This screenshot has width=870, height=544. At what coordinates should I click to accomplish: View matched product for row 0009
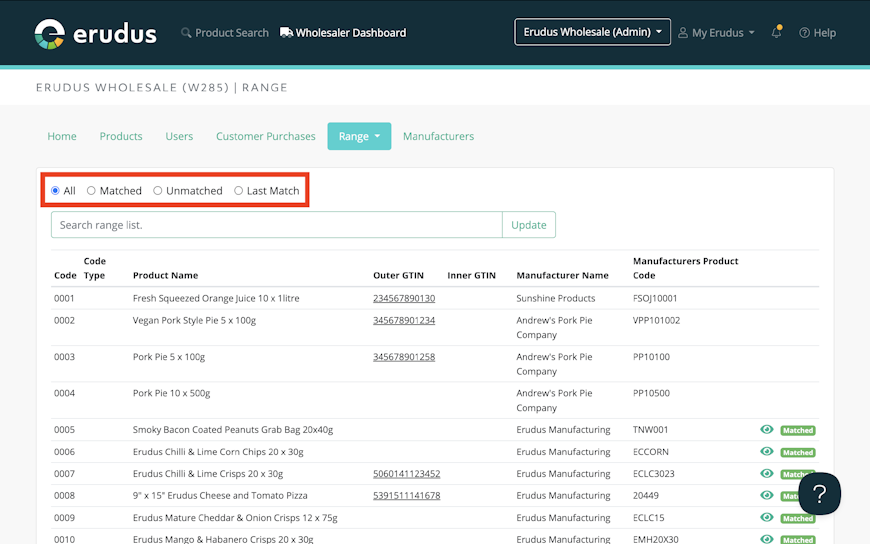(767, 517)
